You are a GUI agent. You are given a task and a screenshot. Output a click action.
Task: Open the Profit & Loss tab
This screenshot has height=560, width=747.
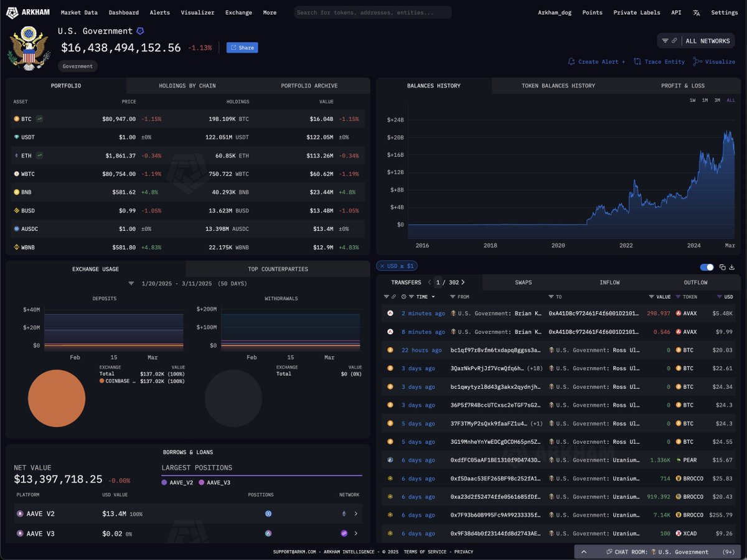[x=683, y=86]
